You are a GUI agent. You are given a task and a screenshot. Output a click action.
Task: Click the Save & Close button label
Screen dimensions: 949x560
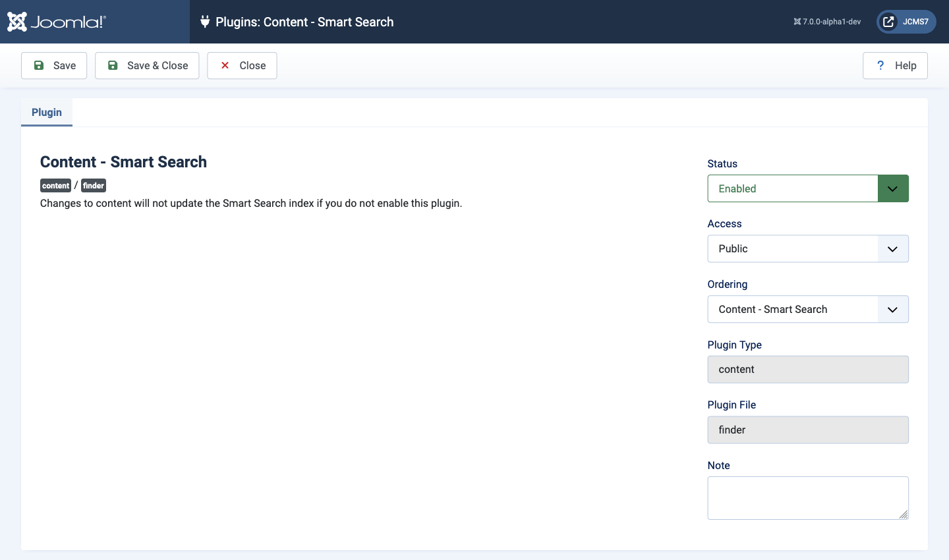pos(158,65)
